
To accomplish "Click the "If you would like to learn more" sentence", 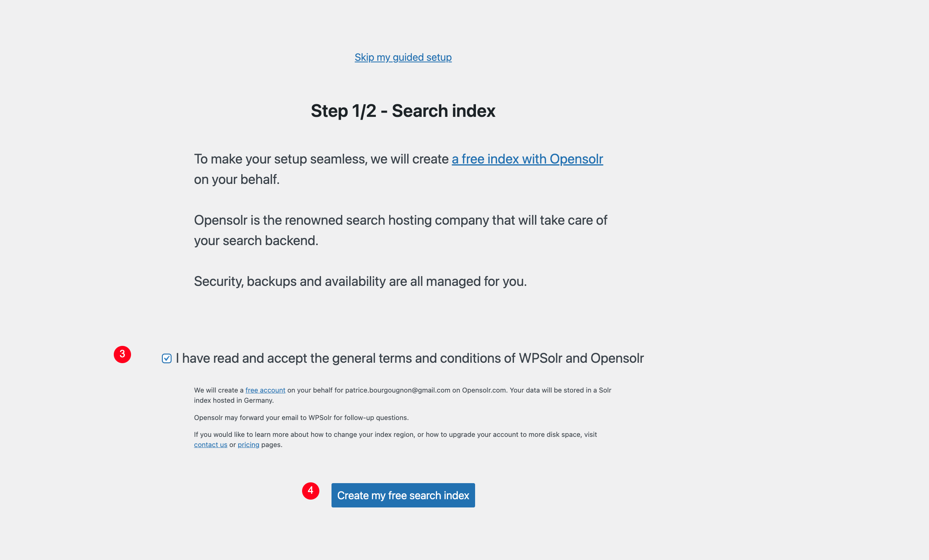I will pos(395,435).
